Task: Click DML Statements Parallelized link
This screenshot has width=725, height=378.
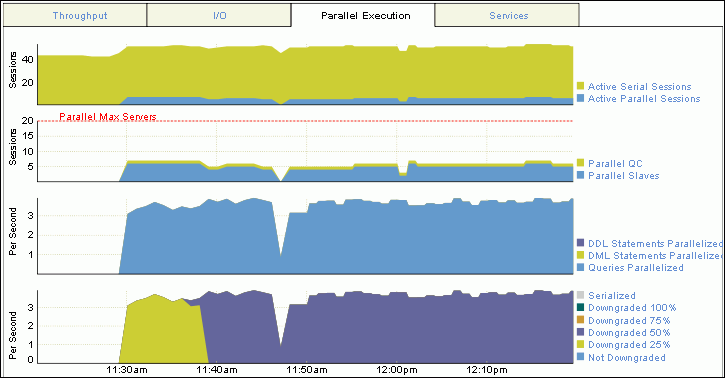Action: (x=655, y=256)
